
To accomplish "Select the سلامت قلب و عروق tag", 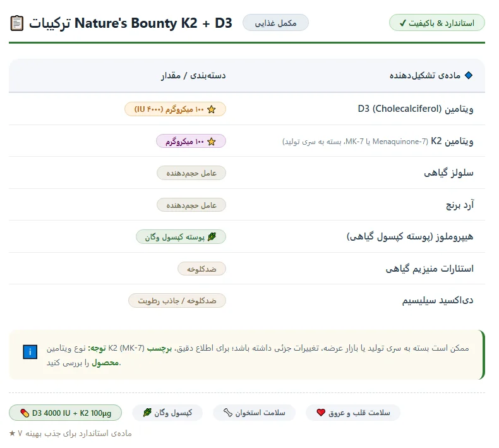I will point(353,413).
